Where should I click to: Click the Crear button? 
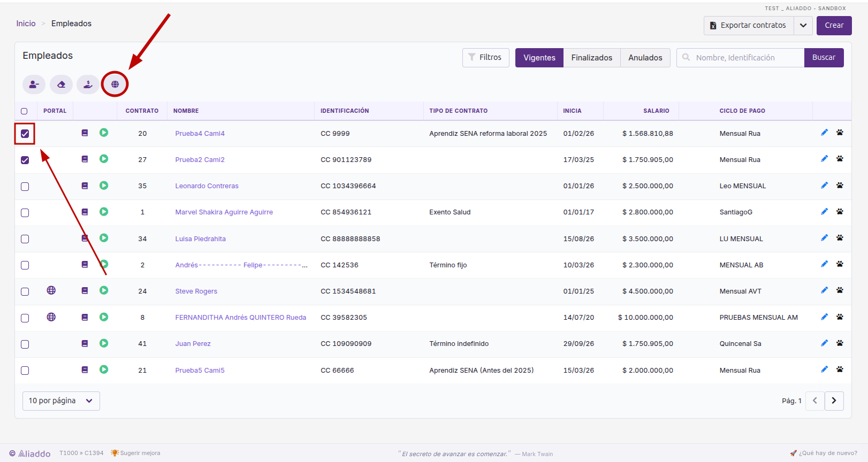point(834,26)
